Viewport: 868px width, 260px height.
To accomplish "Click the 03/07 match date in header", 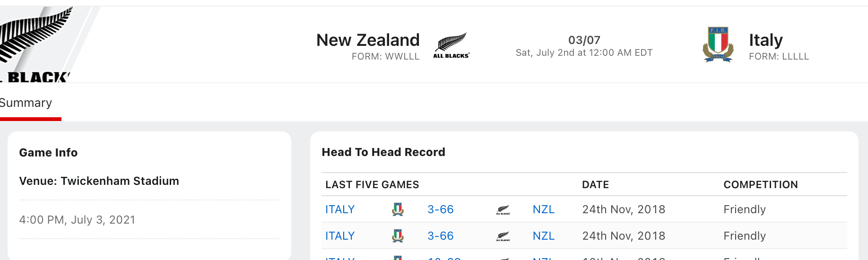I will coord(584,40).
